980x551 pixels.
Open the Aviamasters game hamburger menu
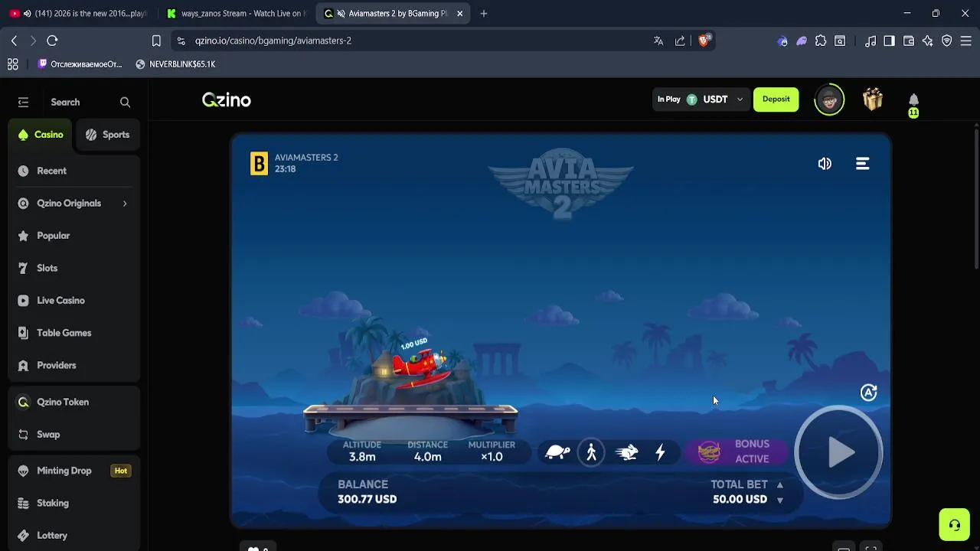pyautogui.click(x=863, y=164)
